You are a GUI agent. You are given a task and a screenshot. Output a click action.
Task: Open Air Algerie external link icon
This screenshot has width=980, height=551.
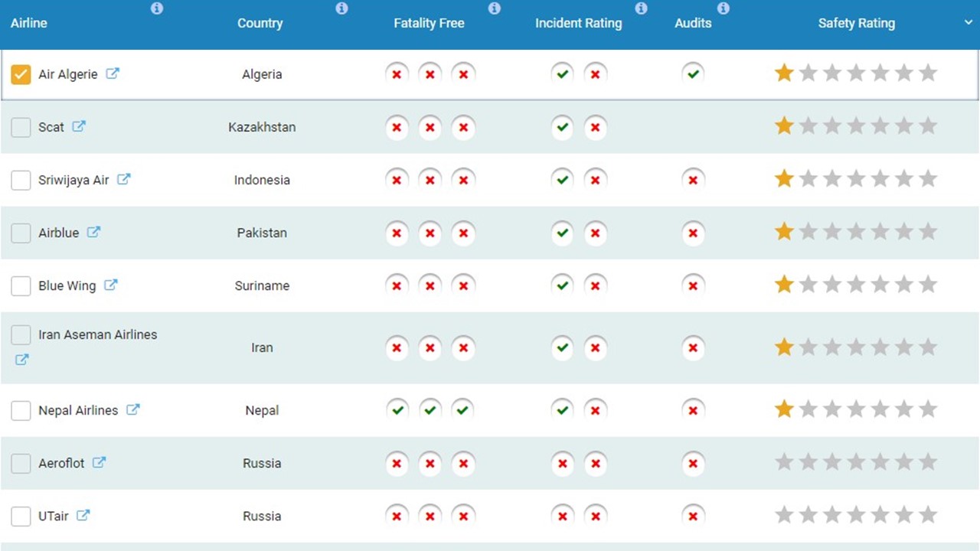(x=113, y=74)
